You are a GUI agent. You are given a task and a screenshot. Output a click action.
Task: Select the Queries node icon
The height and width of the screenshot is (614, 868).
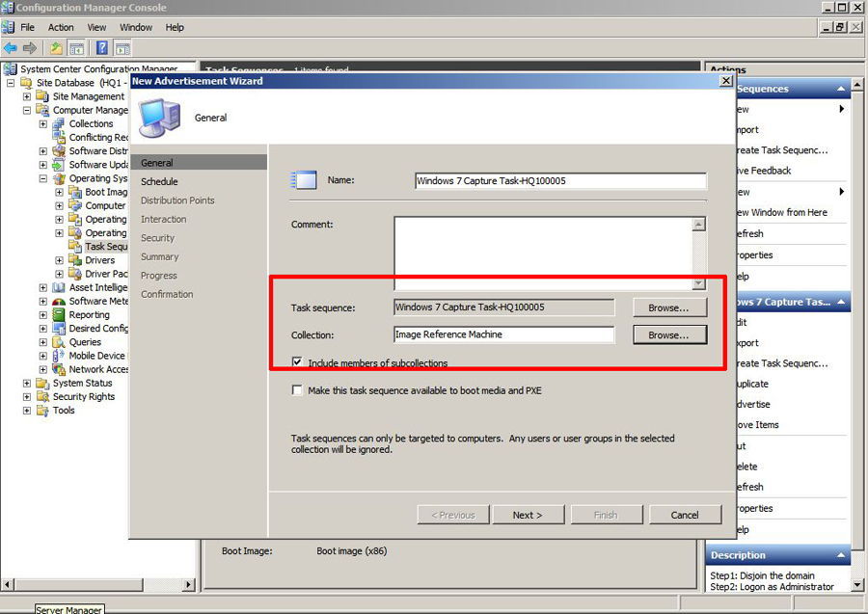(x=59, y=342)
